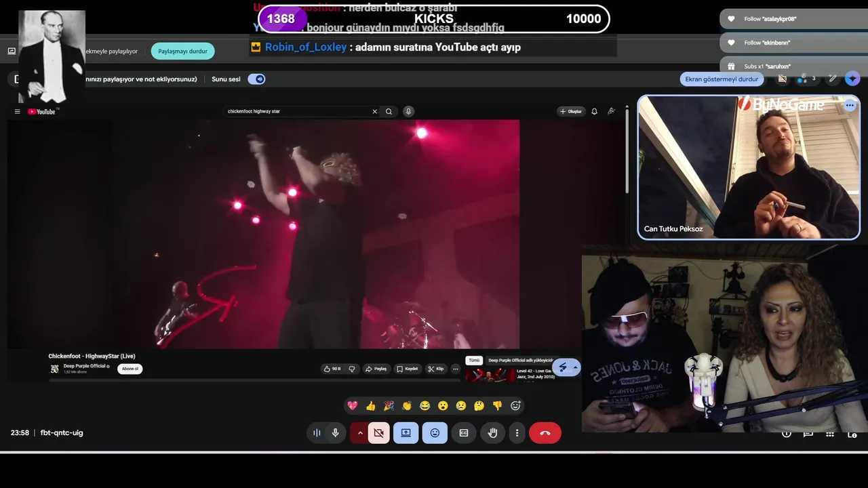Open the activities grid icon
The image size is (868, 488).
point(830,434)
